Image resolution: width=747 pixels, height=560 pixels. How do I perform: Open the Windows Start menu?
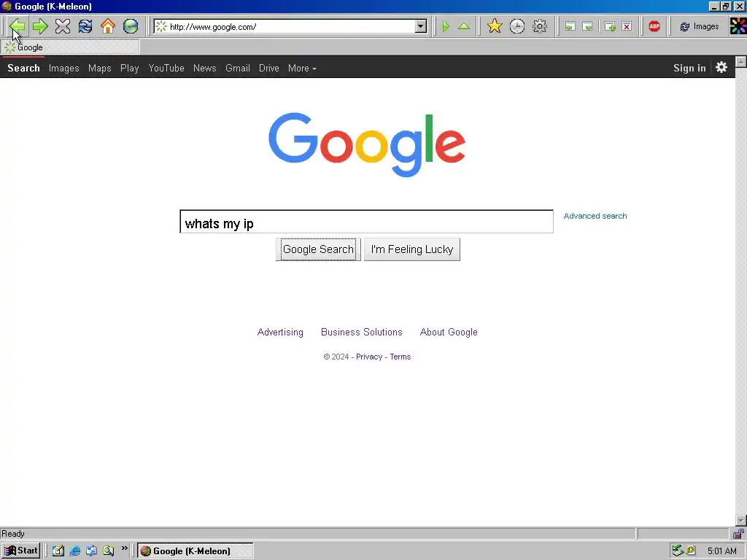[x=20, y=551]
